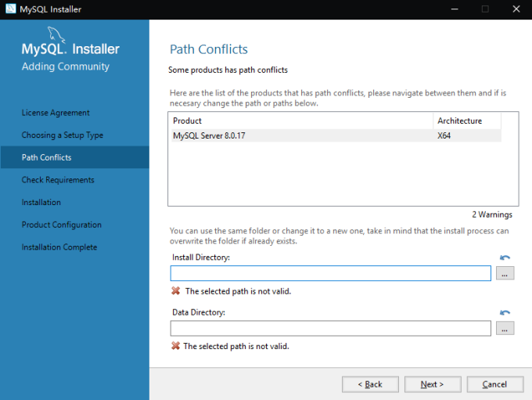Screen dimensions: 532x400
Task: Click the X64 architecture cell
Action: click(x=444, y=135)
